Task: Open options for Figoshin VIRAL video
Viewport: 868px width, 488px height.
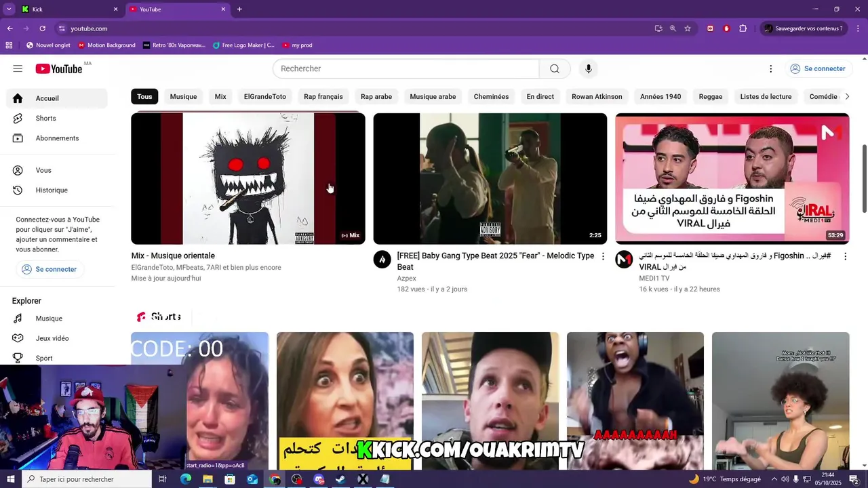Action: [x=845, y=256]
